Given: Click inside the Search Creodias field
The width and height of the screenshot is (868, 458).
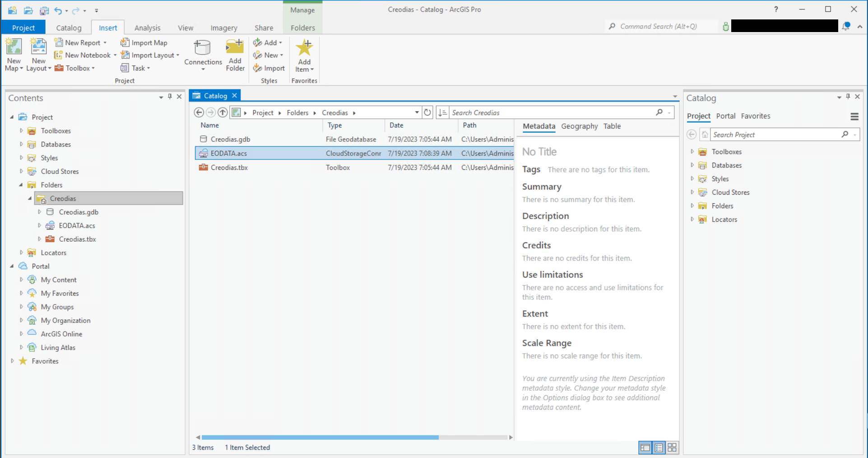Looking at the screenshot, I should click(x=519, y=112).
